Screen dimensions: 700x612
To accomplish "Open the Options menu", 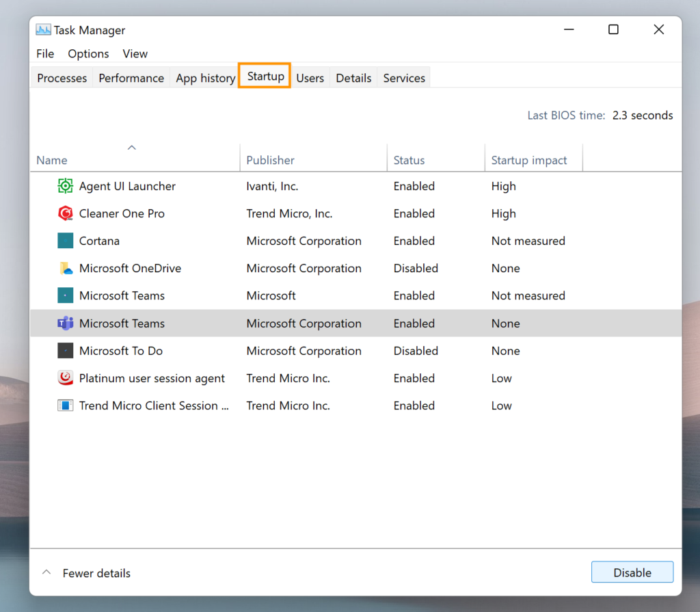I will [x=88, y=53].
